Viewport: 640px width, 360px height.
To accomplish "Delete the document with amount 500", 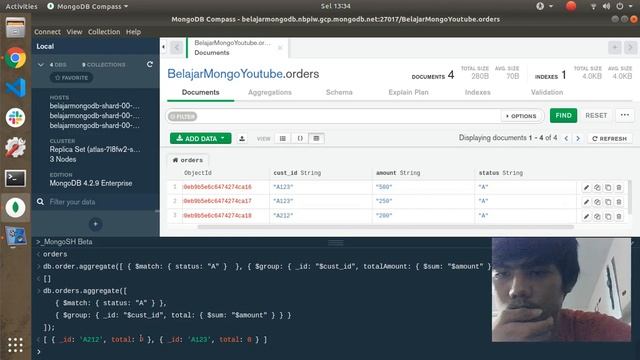I will [x=619, y=187].
